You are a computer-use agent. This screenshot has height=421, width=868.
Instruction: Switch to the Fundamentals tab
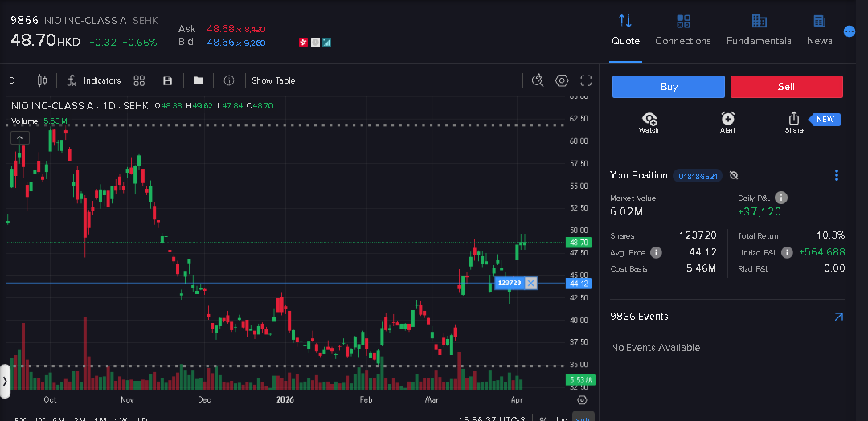coord(759,30)
